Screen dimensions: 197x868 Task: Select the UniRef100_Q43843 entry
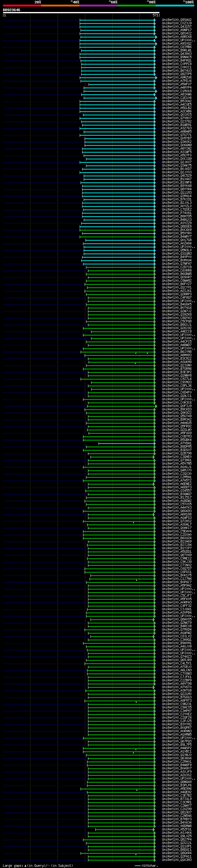(x=177, y=54)
